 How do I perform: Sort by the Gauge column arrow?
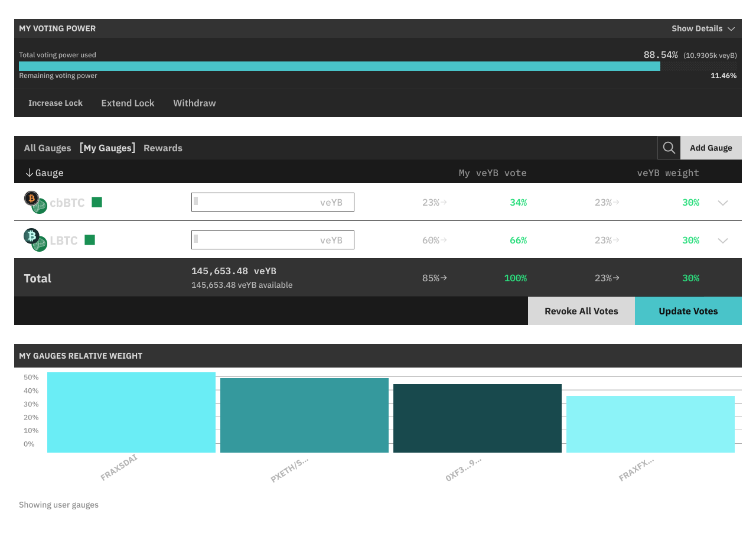click(x=29, y=173)
